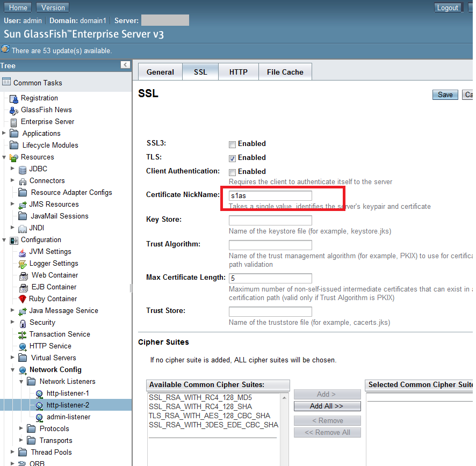Click the JMS Resources icon
The image size is (476, 466).
pyautogui.click(x=23, y=205)
